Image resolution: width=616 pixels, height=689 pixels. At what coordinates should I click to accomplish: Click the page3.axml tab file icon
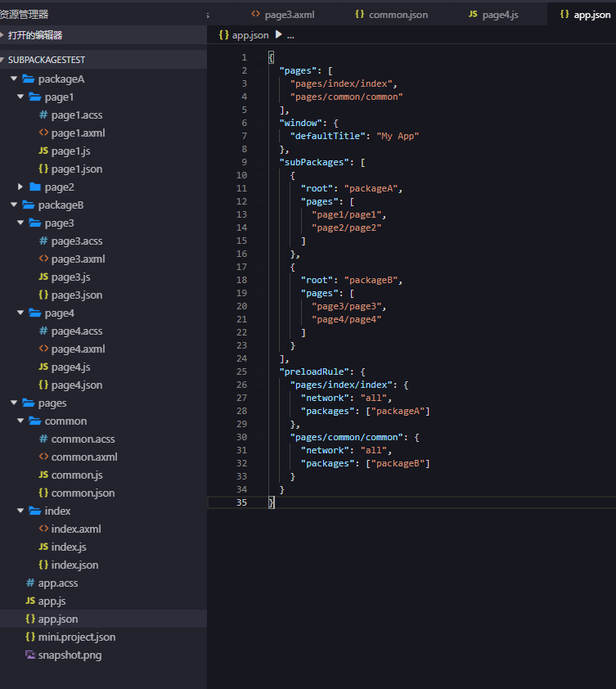coord(255,14)
